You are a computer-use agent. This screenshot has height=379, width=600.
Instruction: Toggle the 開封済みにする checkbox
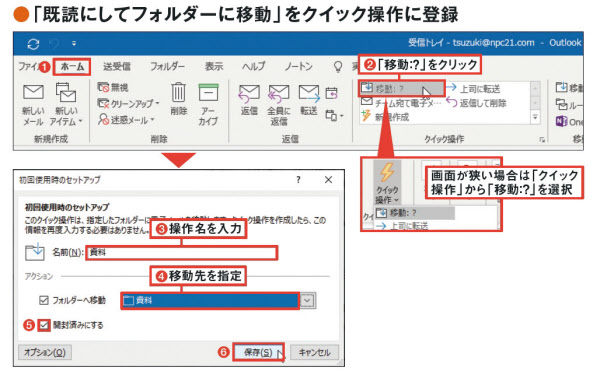[44, 325]
